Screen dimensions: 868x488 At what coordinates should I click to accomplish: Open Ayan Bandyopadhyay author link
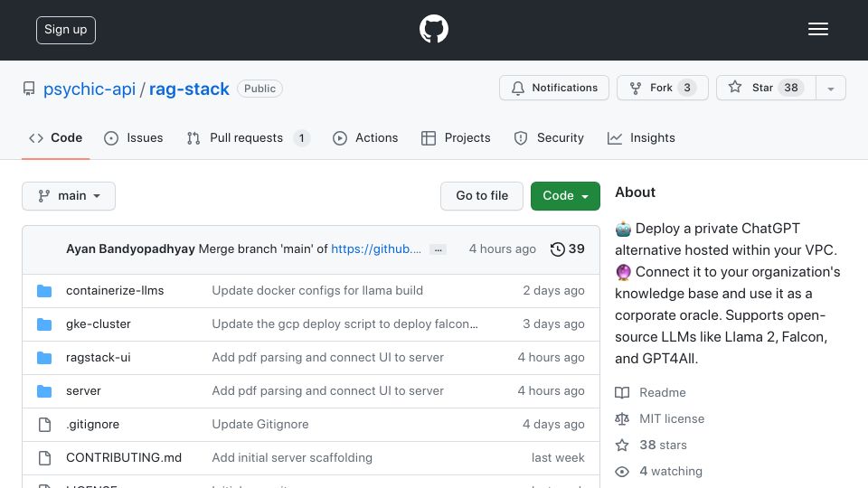click(130, 249)
